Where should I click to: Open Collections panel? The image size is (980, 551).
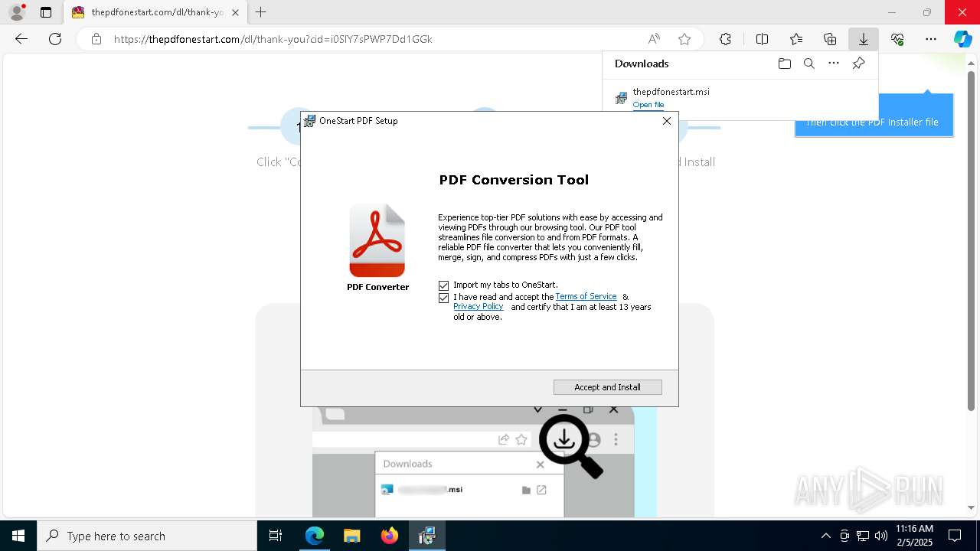tap(830, 39)
